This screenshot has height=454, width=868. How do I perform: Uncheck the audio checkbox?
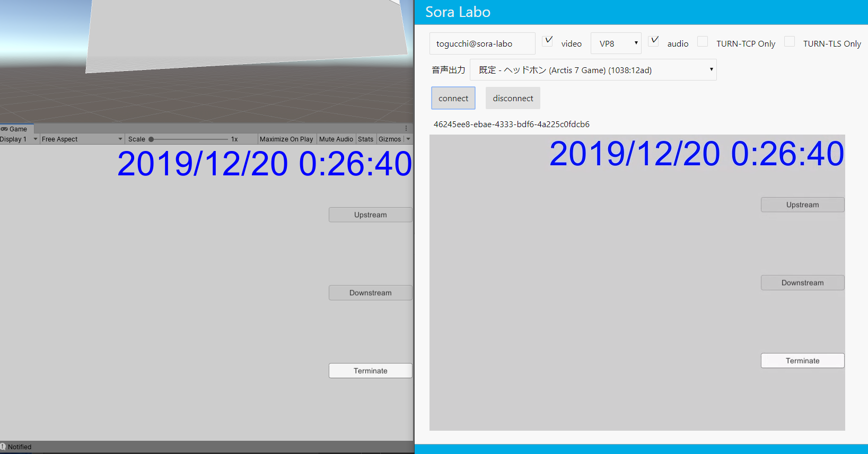click(x=654, y=40)
